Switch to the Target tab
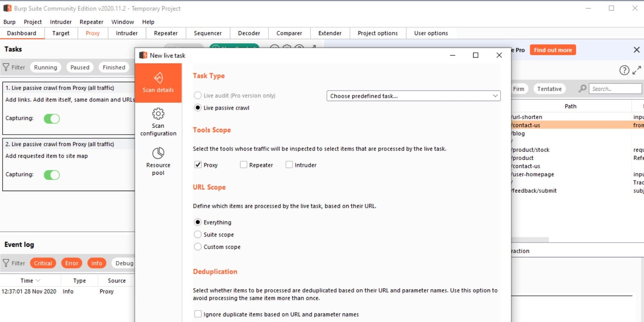The width and height of the screenshot is (644, 322). [x=61, y=33]
